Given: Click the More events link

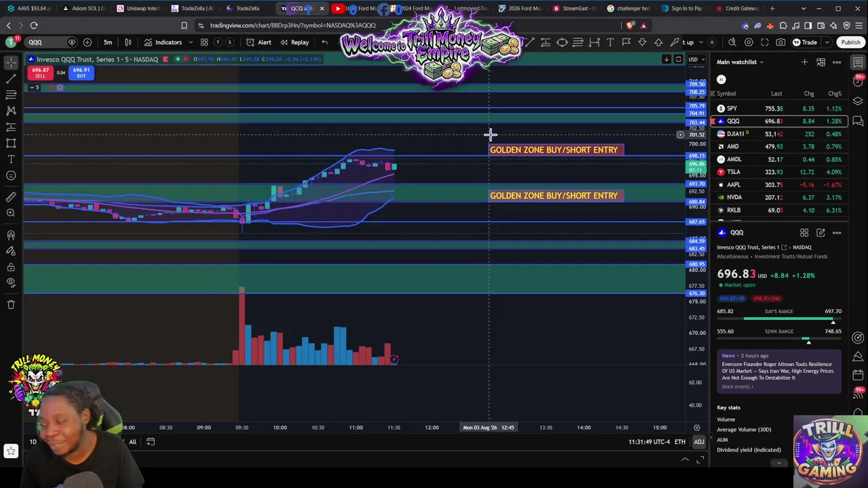Looking at the screenshot, I should (x=737, y=387).
